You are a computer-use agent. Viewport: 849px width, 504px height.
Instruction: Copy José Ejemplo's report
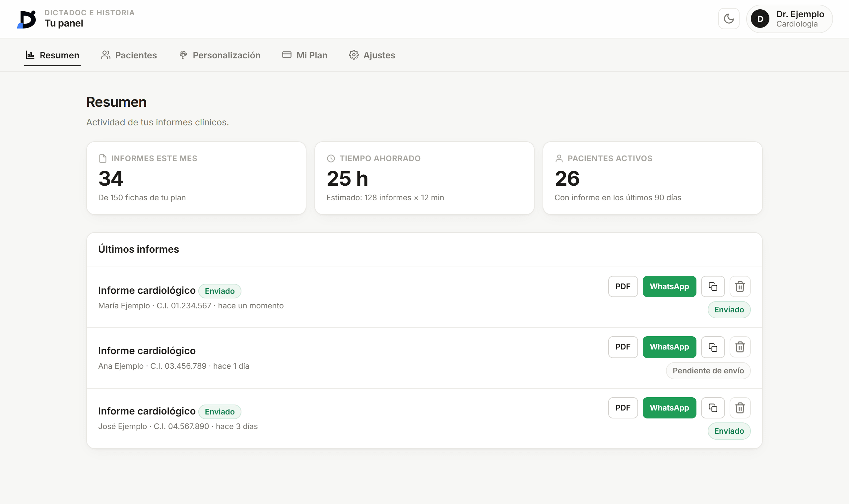click(x=713, y=408)
